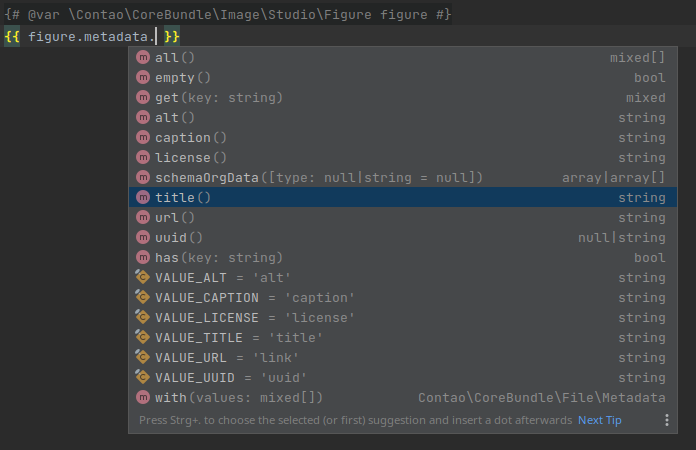This screenshot has height=450, width=696.
Task: Click the constant icon beside VALUE_TITLE
Action: [x=142, y=337]
